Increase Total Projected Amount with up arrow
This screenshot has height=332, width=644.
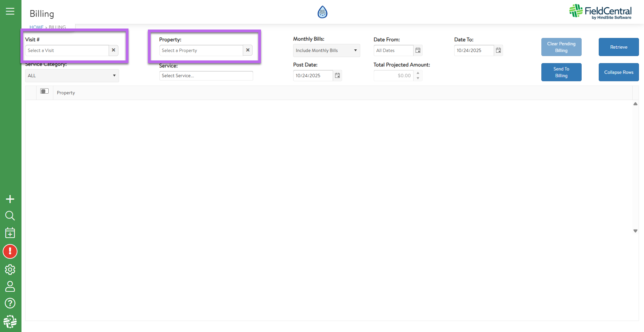click(418, 73)
